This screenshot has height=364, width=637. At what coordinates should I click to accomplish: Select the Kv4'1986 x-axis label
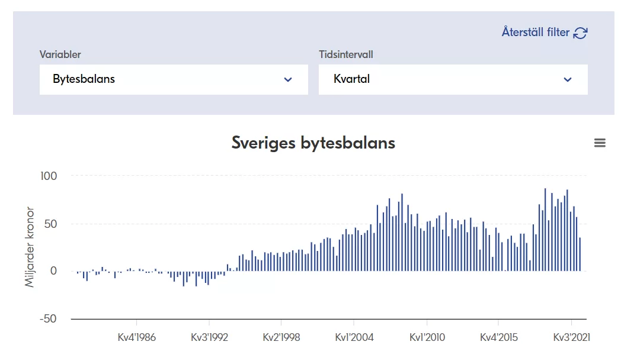coord(137,337)
